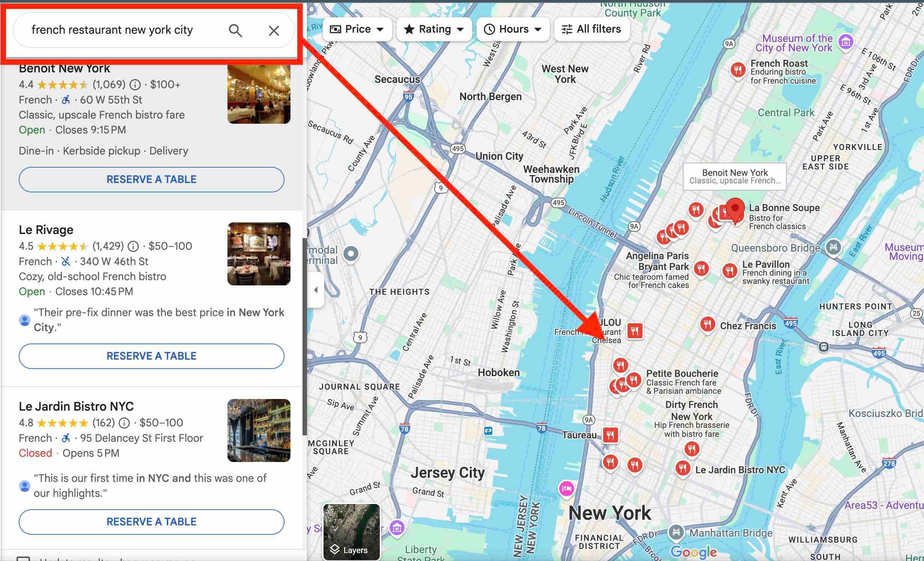The image size is (924, 561).
Task: Click the Benoit New York map tooltip
Action: [x=735, y=177]
